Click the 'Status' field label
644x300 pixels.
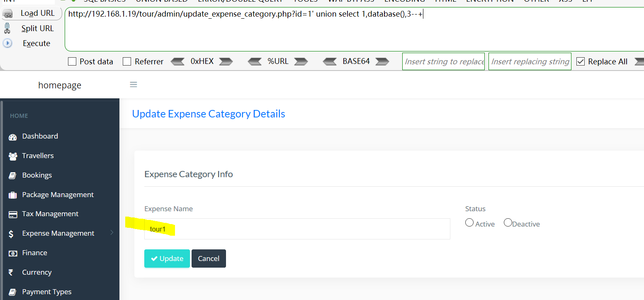coord(475,209)
